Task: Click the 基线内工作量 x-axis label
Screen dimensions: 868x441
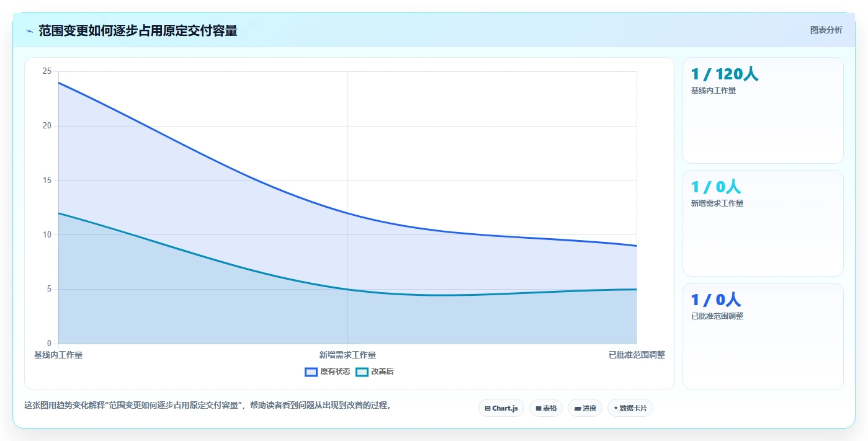Action: (x=58, y=355)
